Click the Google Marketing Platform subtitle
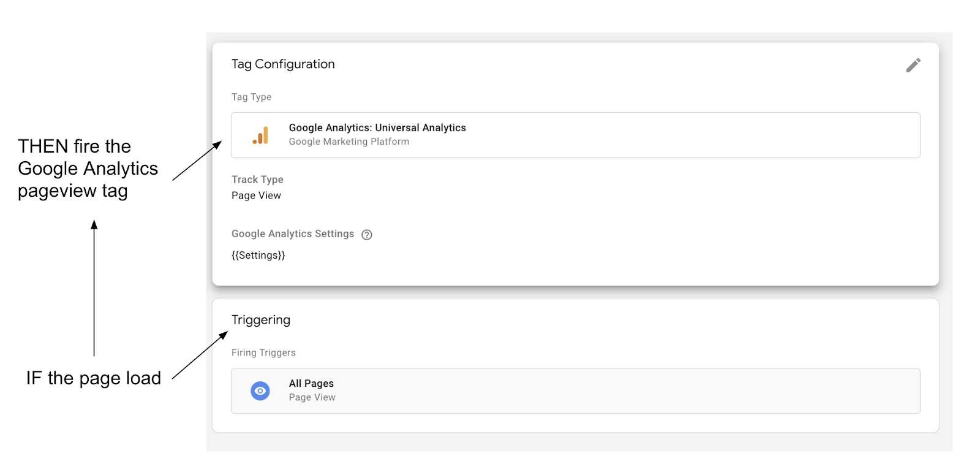The width and height of the screenshot is (980, 475). (x=349, y=142)
